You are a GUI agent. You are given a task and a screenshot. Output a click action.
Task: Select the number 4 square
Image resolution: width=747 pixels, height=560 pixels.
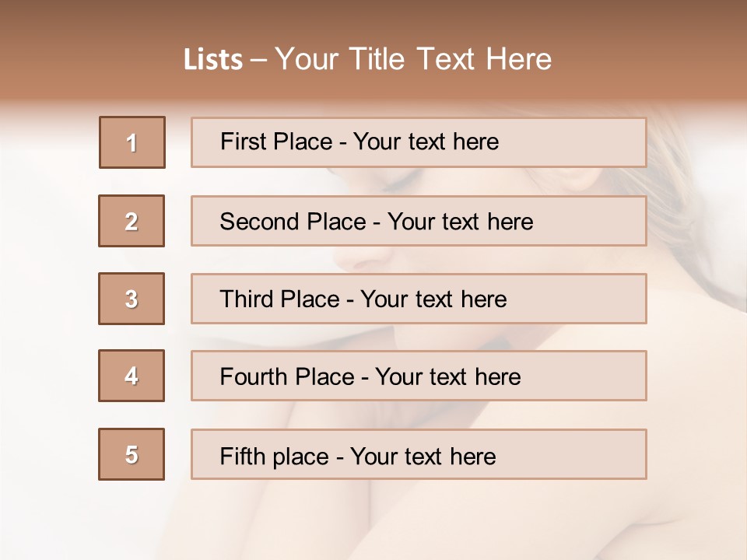(132, 376)
